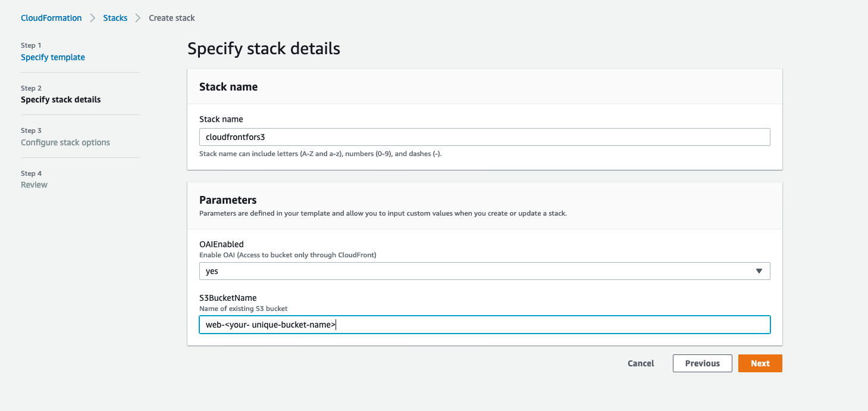Navigate to Stacks via breadcrumb

click(x=115, y=18)
